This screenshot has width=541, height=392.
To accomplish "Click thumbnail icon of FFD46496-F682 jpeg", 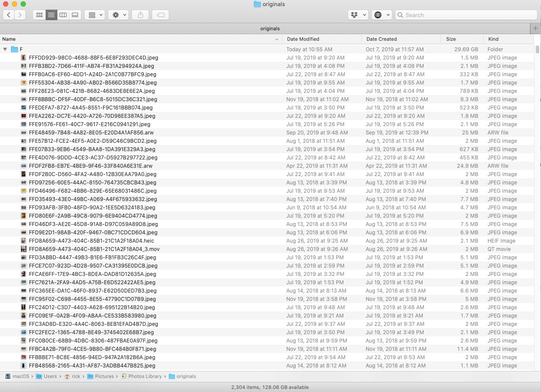I will coord(24,191).
